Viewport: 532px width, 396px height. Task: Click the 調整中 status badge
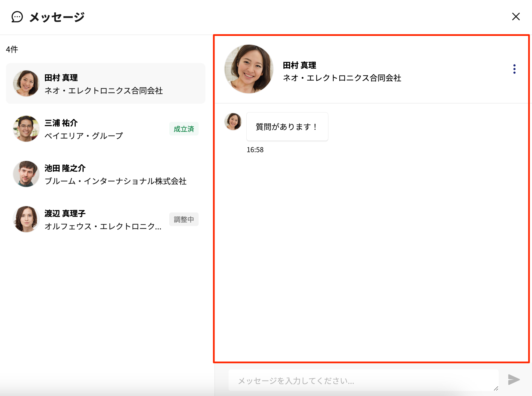tap(184, 219)
